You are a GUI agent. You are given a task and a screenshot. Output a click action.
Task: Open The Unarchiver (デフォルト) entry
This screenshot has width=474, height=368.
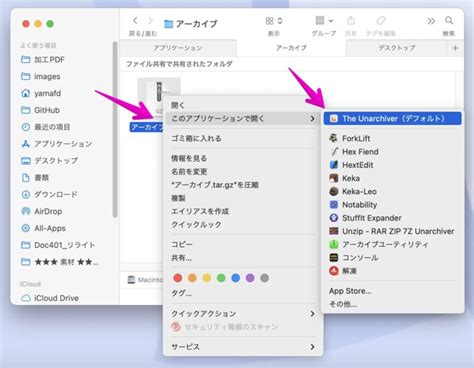point(392,119)
